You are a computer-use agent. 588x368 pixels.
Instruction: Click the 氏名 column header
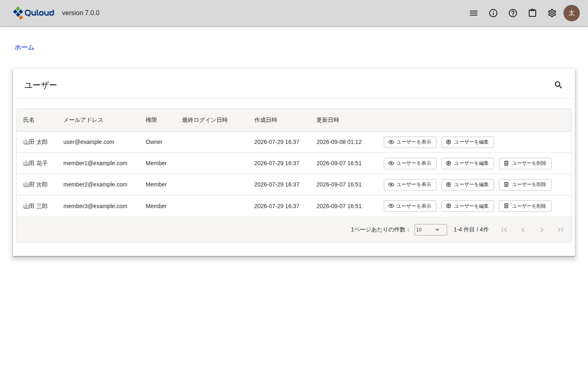click(x=29, y=120)
